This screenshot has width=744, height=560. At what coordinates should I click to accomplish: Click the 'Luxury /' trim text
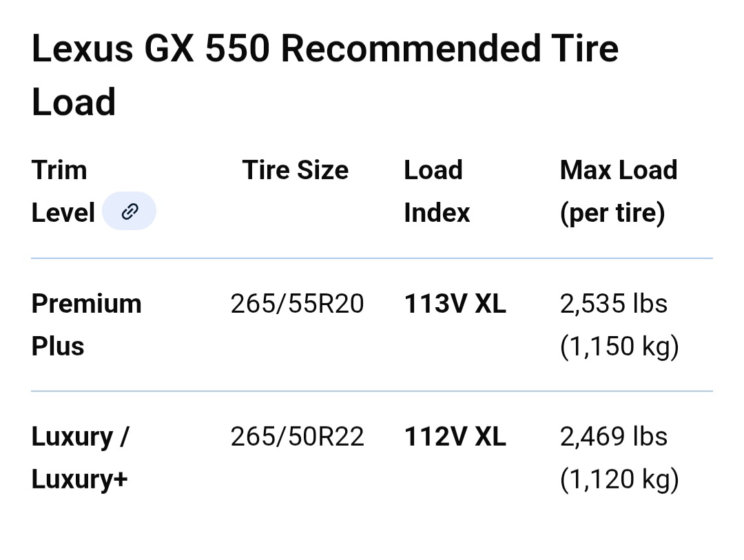click(80, 437)
